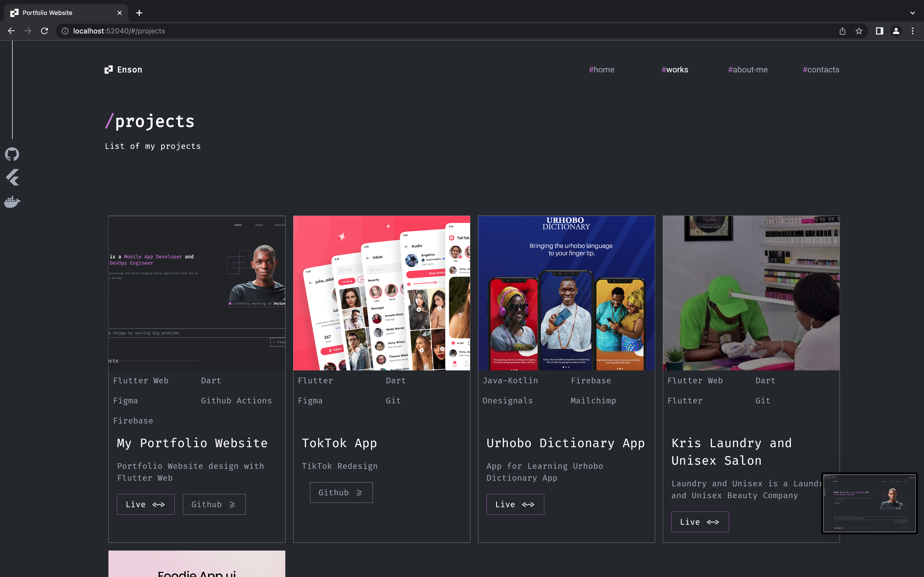
Task: Click the Live link for My Portfolio Website
Action: click(145, 504)
